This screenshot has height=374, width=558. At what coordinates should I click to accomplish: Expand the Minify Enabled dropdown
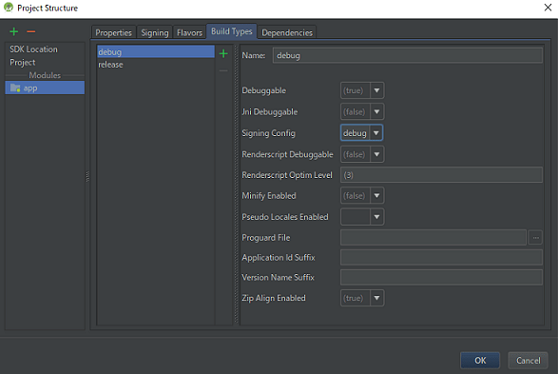tap(362, 196)
